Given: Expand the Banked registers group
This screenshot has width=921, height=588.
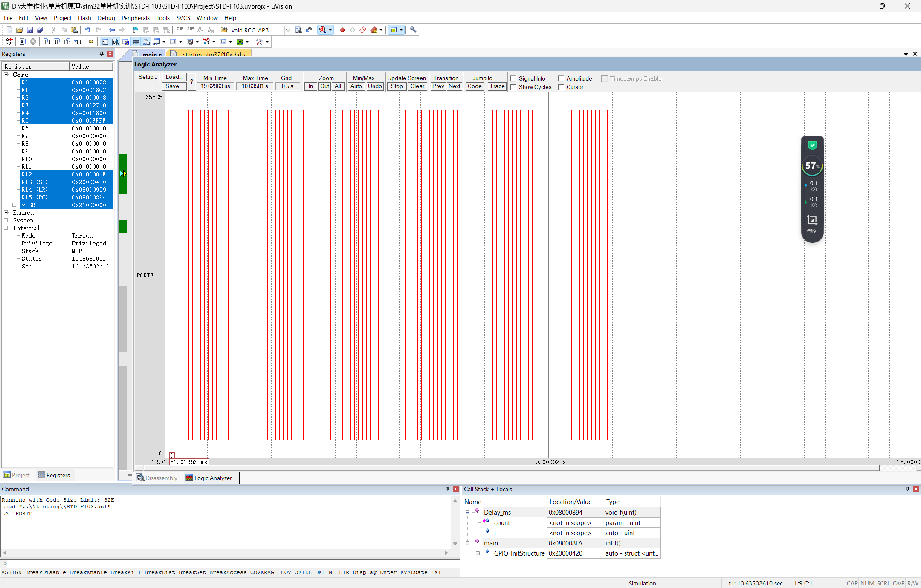Looking at the screenshot, I should [6, 213].
